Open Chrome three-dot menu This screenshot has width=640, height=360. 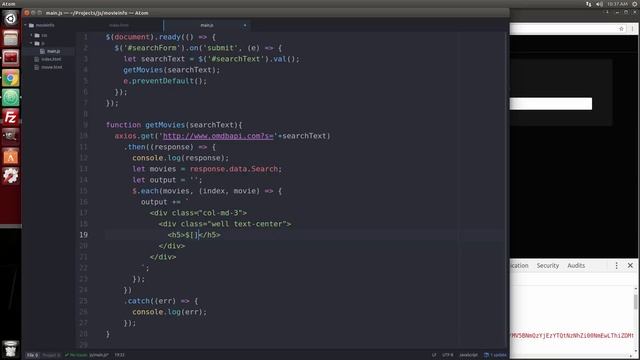632,29
